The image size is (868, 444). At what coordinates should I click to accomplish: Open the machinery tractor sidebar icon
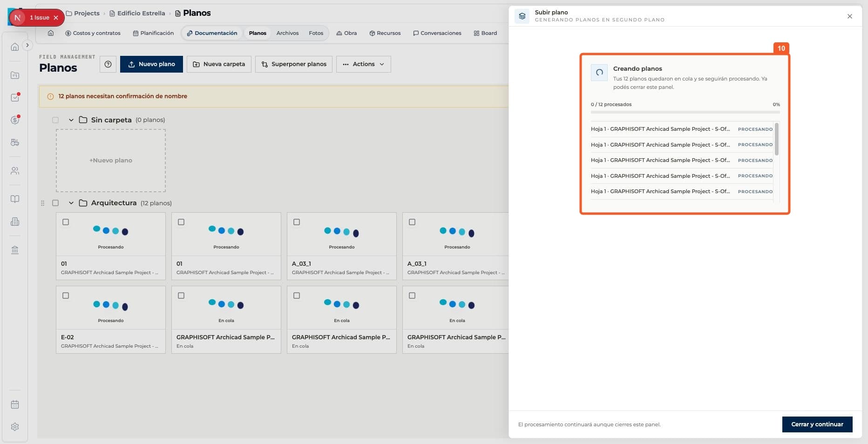pos(15,142)
